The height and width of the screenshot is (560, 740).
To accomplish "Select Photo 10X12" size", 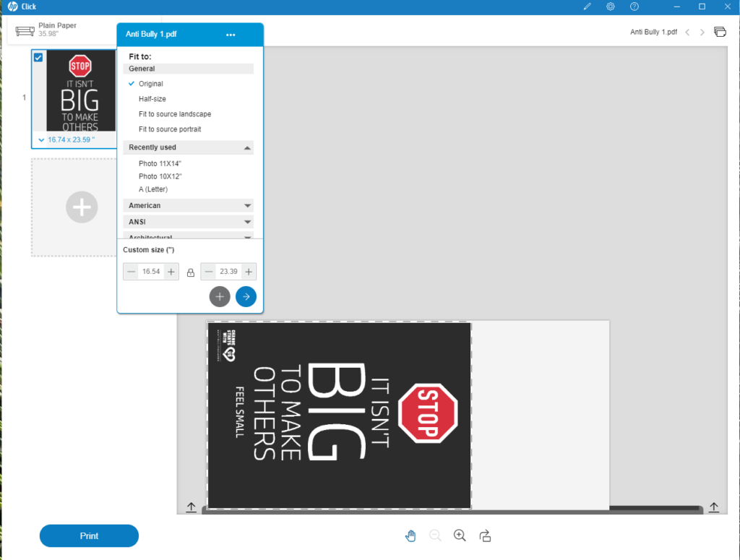I will coord(160,176).
